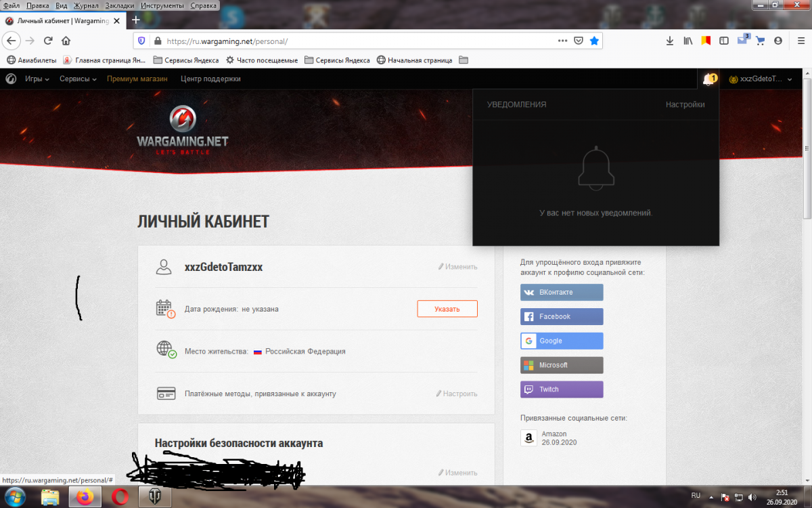Open the Справка menu

click(204, 5)
